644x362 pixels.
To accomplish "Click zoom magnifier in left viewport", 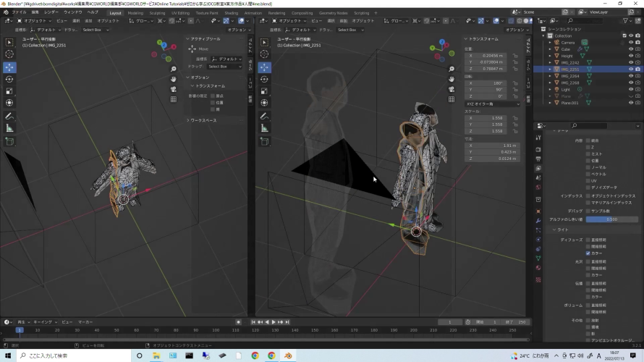I will coord(174,69).
